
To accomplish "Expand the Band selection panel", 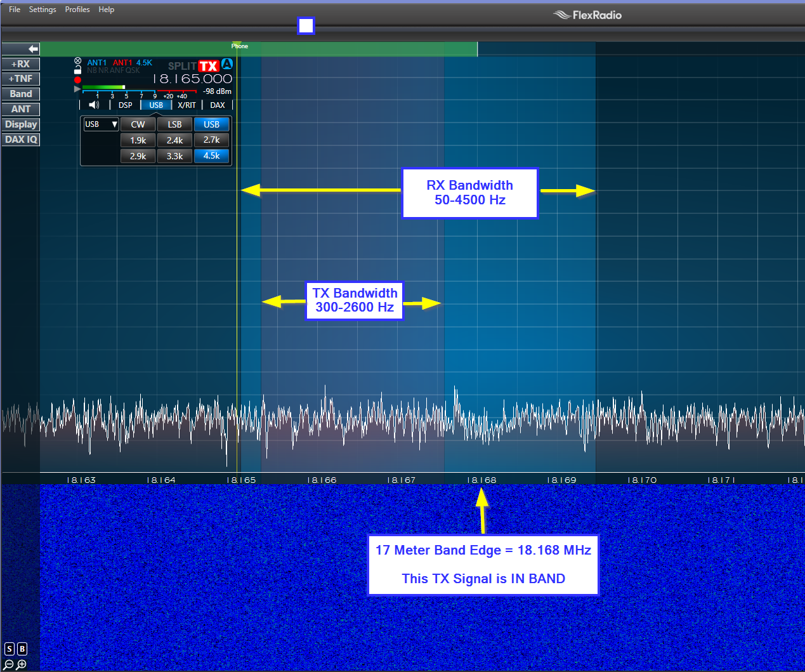I will coord(21,94).
